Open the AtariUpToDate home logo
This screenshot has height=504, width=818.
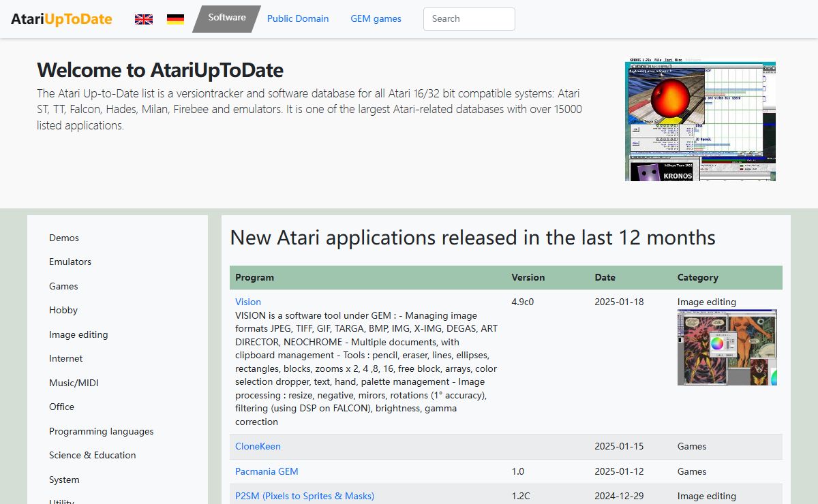(61, 19)
